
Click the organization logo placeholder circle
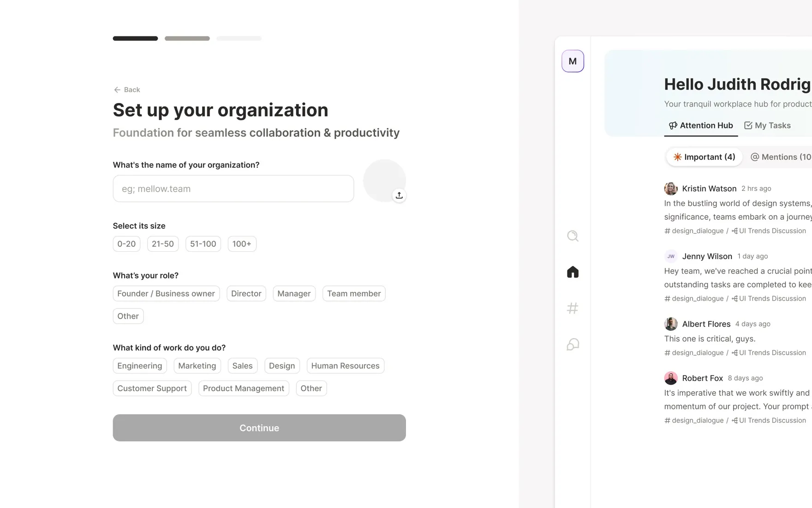click(384, 181)
